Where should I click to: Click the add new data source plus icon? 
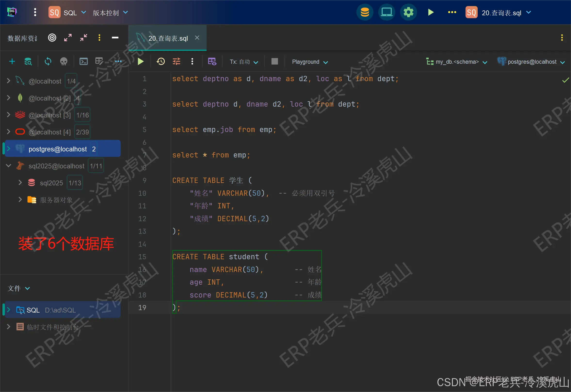click(12, 61)
